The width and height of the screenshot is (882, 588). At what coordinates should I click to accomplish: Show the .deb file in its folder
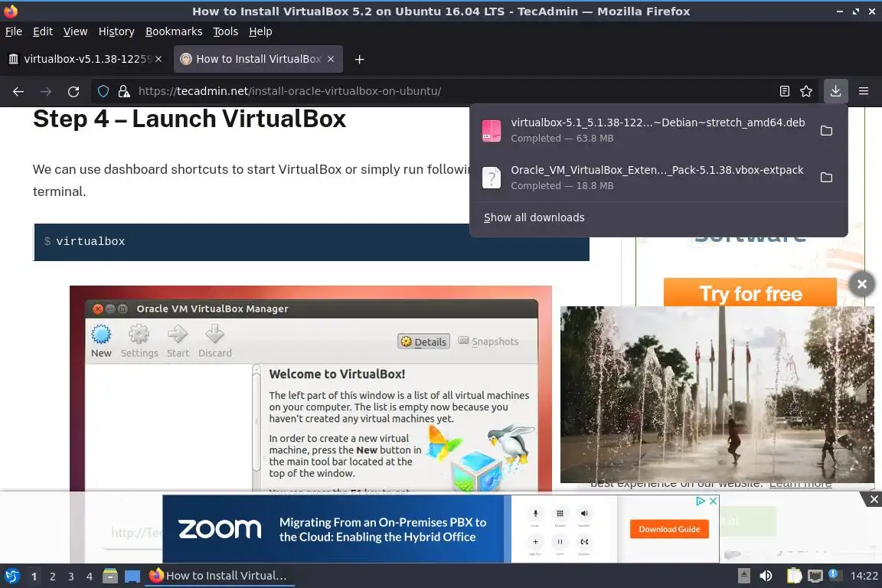tap(826, 131)
